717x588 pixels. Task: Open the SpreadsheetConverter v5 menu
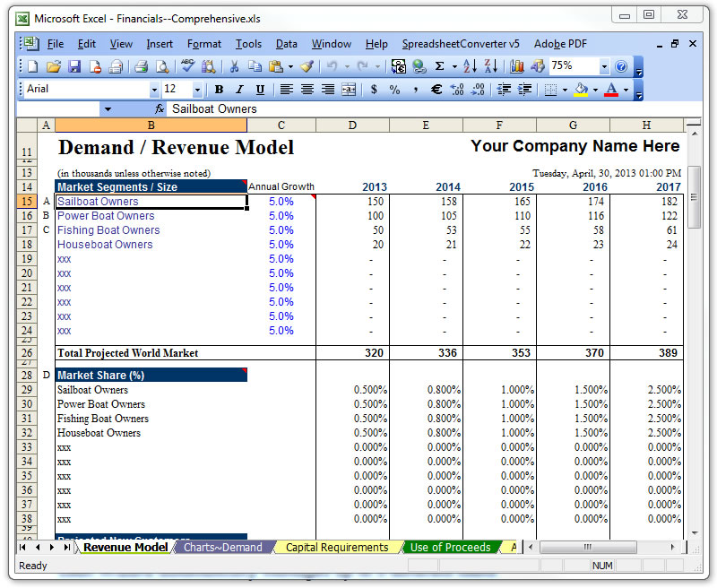461,44
